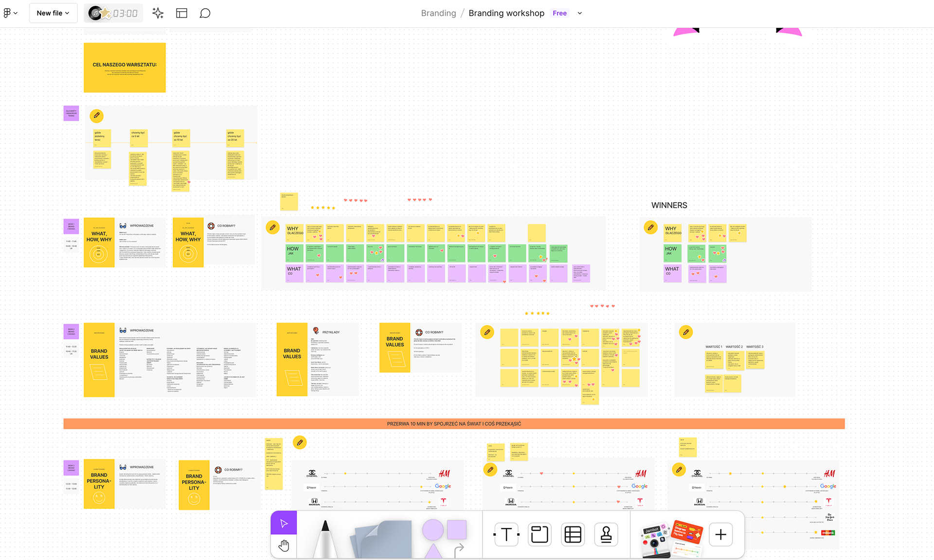Select the Section tool
This screenshot has height=560, width=934.
point(539,535)
